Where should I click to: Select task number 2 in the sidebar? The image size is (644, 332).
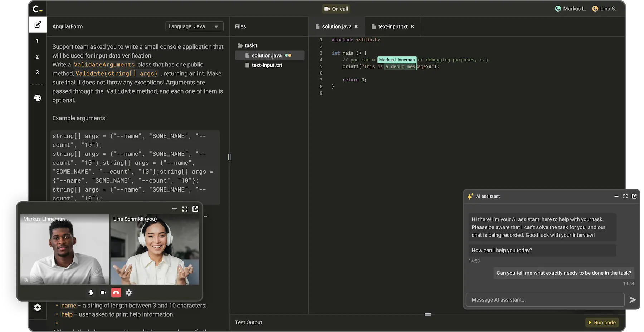tap(37, 56)
